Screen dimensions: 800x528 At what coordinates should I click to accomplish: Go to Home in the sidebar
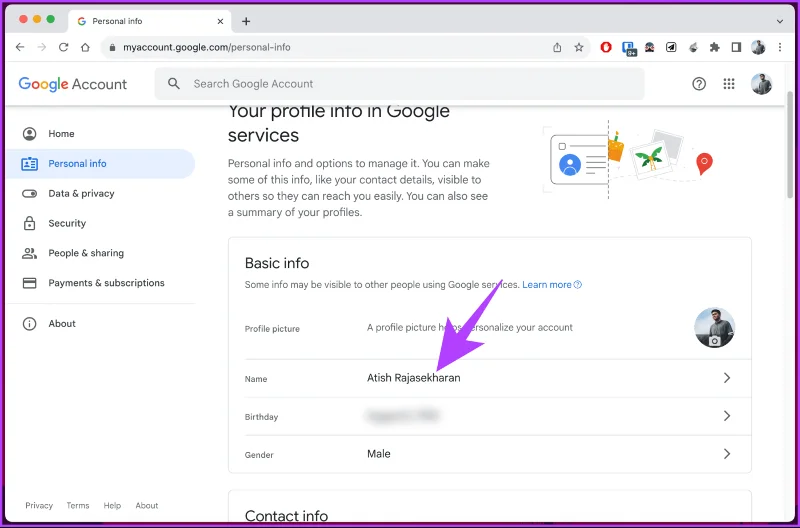[x=100, y=134]
